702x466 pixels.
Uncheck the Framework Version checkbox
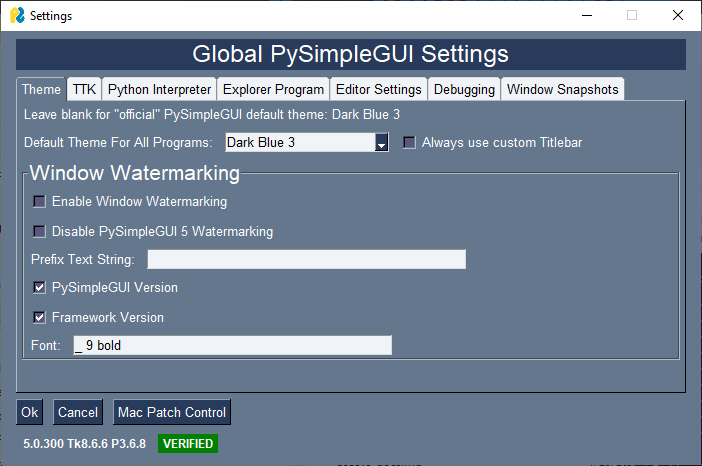point(40,318)
